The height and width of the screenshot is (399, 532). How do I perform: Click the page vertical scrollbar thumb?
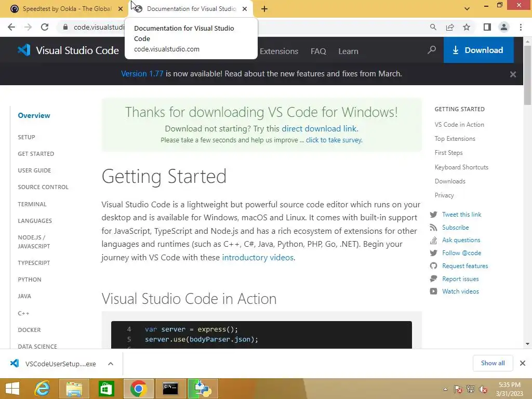527,75
